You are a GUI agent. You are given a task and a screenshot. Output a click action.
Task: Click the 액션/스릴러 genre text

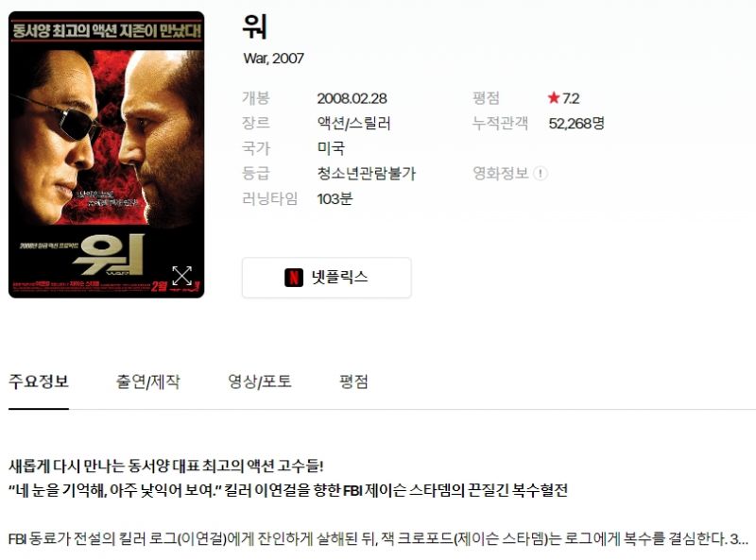click(x=353, y=124)
